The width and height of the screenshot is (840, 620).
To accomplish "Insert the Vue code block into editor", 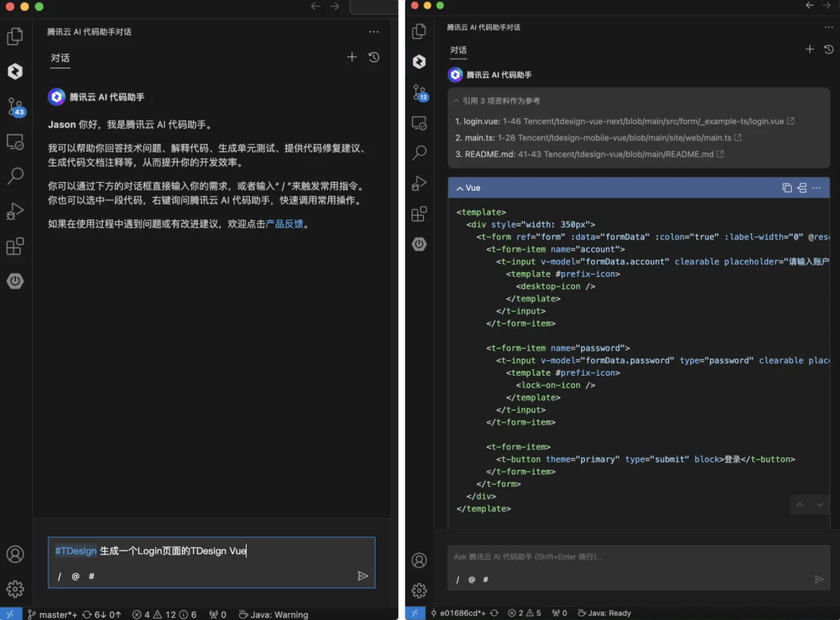I will (801, 188).
